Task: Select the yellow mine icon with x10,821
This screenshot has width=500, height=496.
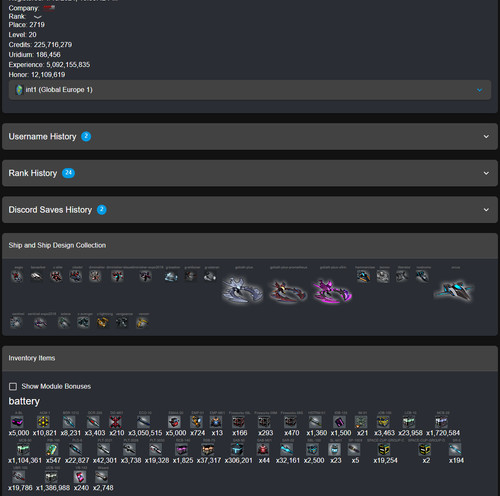Action: 43,422
